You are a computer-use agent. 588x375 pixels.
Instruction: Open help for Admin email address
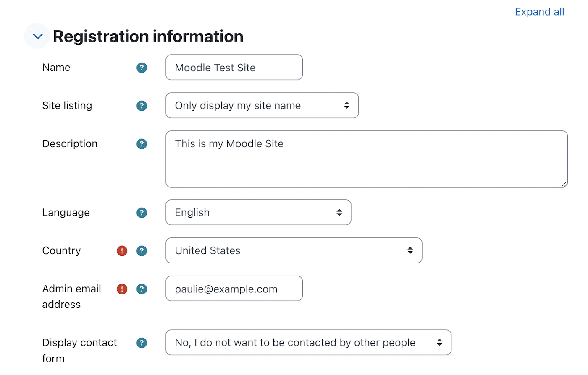(x=142, y=289)
